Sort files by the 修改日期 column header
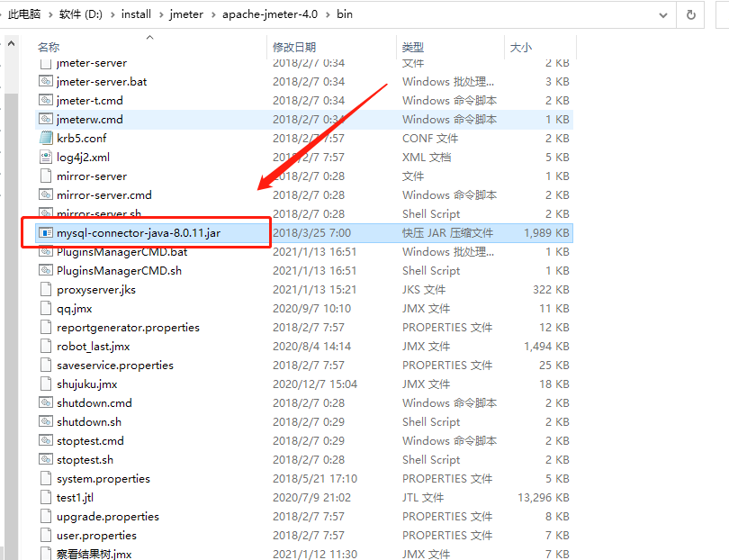This screenshot has width=729, height=560. (294, 47)
